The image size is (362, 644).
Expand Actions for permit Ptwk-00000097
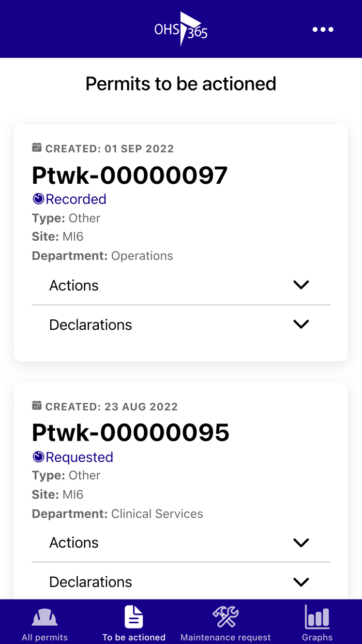pyautogui.click(x=300, y=285)
